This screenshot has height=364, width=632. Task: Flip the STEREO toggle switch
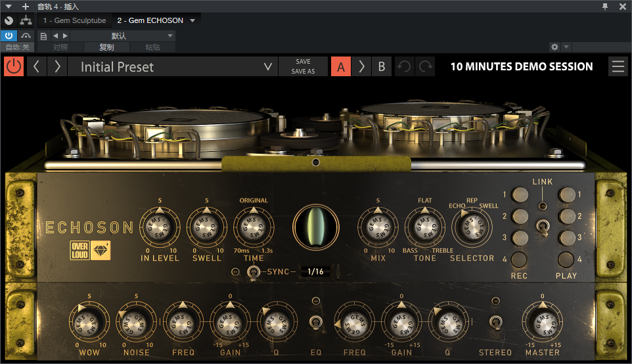[495, 322]
